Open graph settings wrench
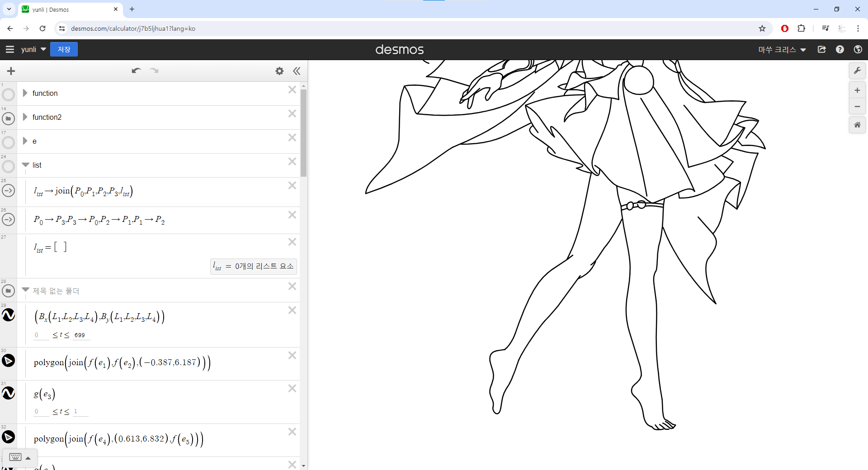The image size is (868, 470). click(857, 70)
